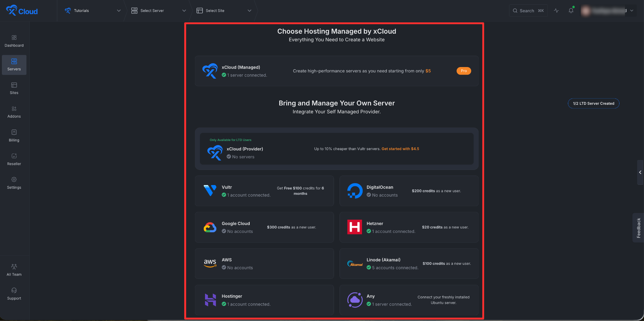Open the notifications bell
Image resolution: width=644 pixels, height=321 pixels.
tap(571, 10)
